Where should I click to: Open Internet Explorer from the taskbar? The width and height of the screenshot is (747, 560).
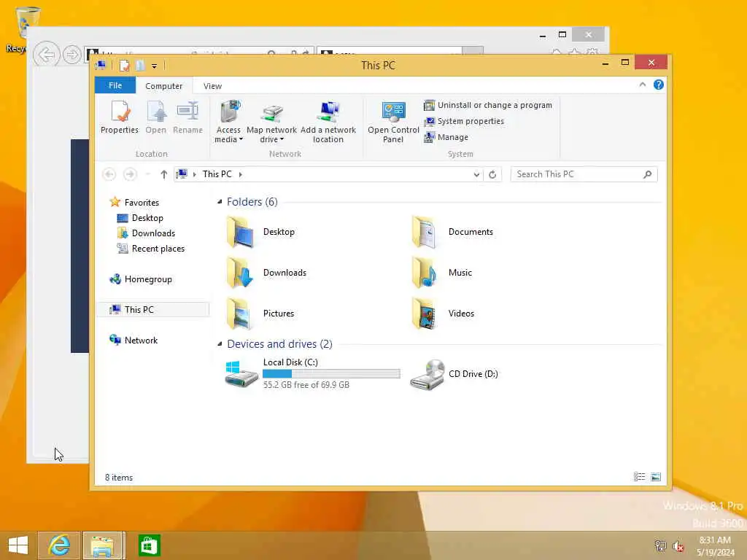click(59, 545)
